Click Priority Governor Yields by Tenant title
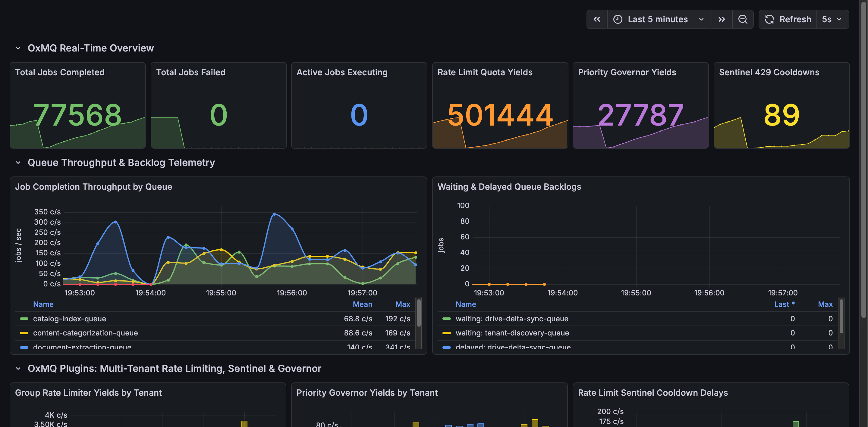Screen dimensions: 868x427 coord(367,393)
